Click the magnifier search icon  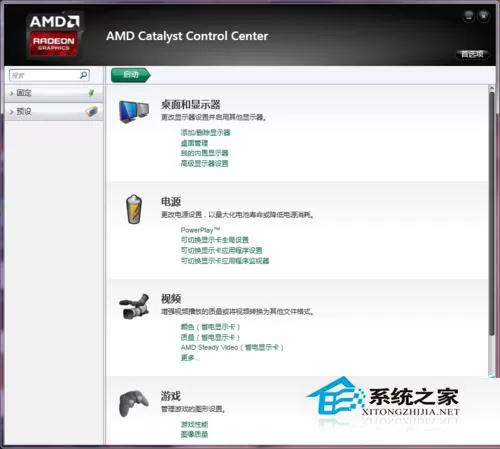tap(84, 75)
